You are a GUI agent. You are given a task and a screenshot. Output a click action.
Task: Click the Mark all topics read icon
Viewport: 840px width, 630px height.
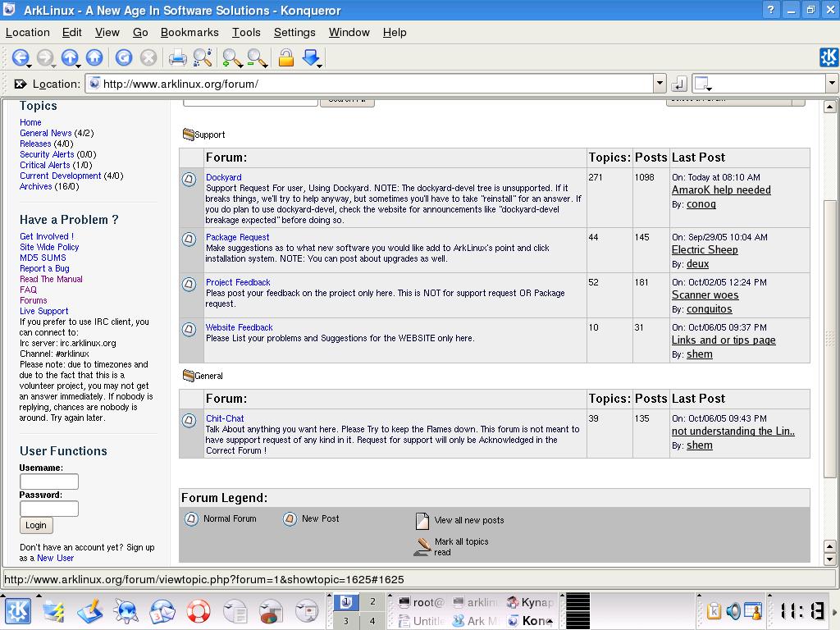422,547
